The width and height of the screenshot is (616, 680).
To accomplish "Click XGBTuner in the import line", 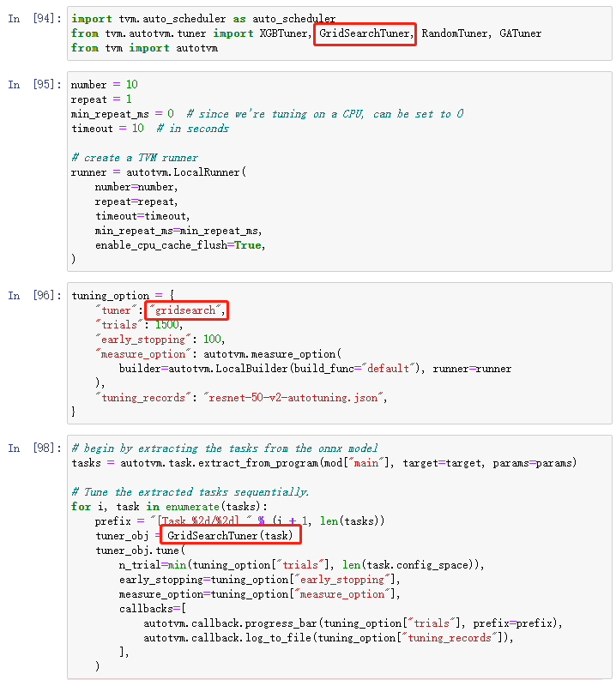I will tap(286, 33).
